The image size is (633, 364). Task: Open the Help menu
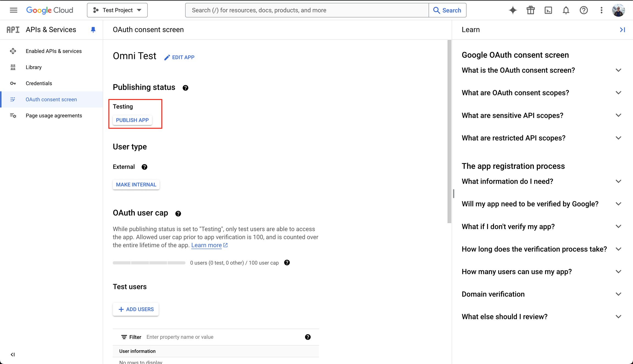tap(584, 10)
